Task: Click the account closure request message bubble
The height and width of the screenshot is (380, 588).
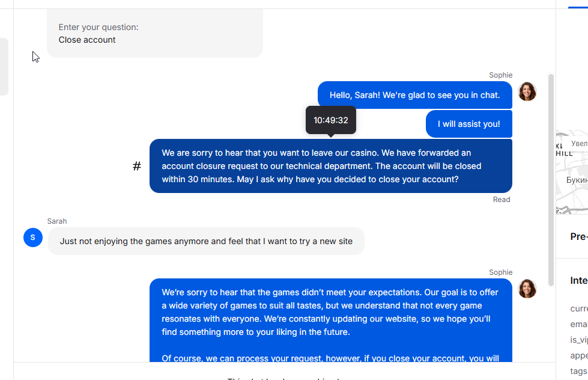Action: pyautogui.click(x=330, y=166)
